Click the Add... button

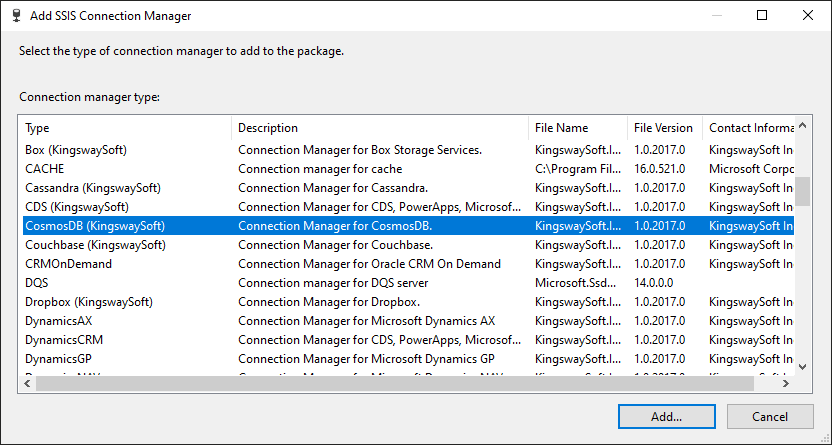tap(666, 416)
